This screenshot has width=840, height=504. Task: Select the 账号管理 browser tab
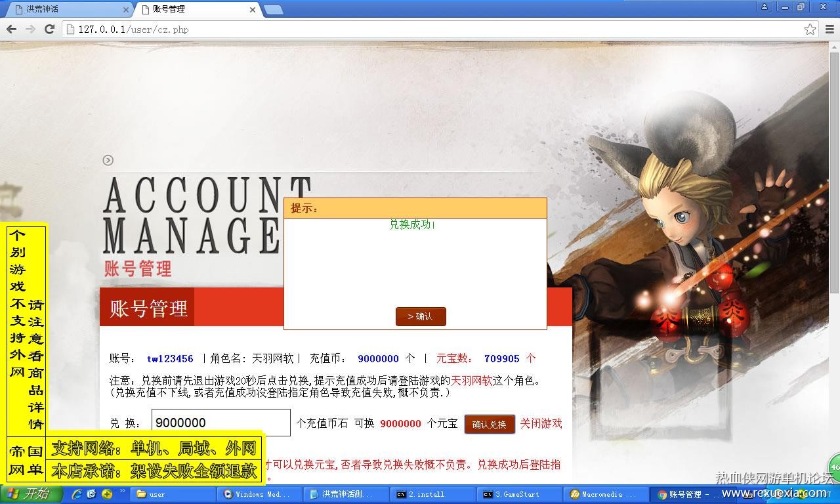pyautogui.click(x=198, y=10)
